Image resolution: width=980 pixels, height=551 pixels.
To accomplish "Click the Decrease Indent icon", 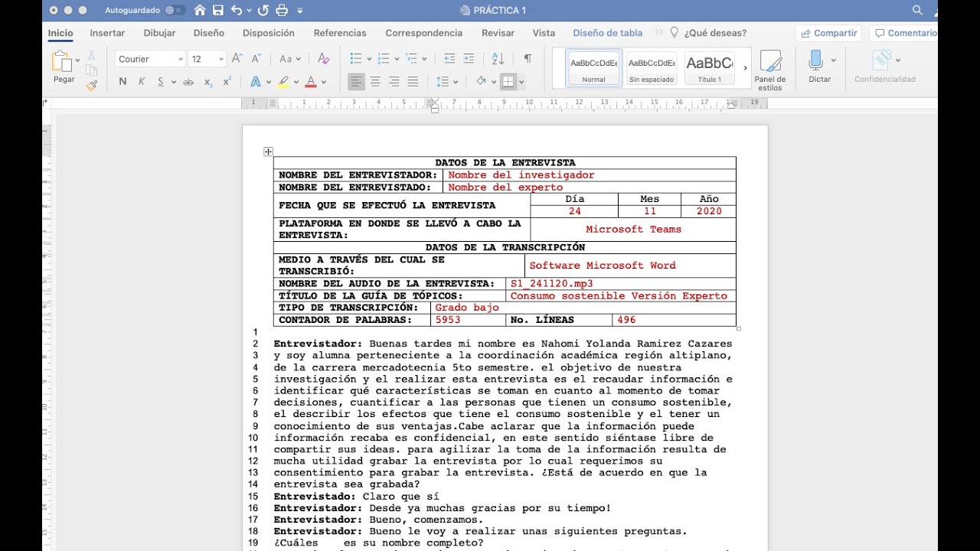I will (x=449, y=59).
